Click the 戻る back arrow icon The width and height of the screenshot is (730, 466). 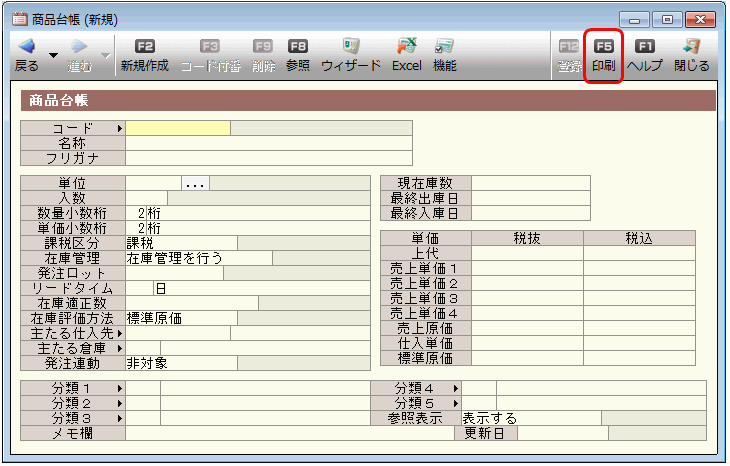click(27, 47)
